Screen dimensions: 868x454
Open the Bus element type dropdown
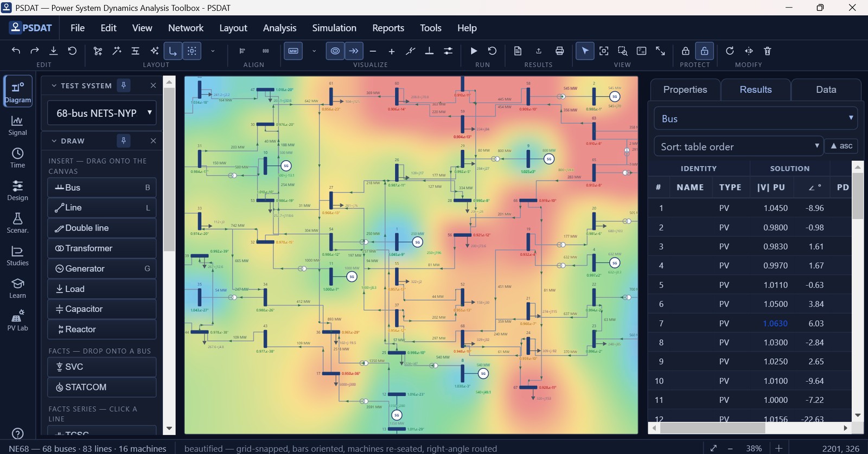(756, 119)
